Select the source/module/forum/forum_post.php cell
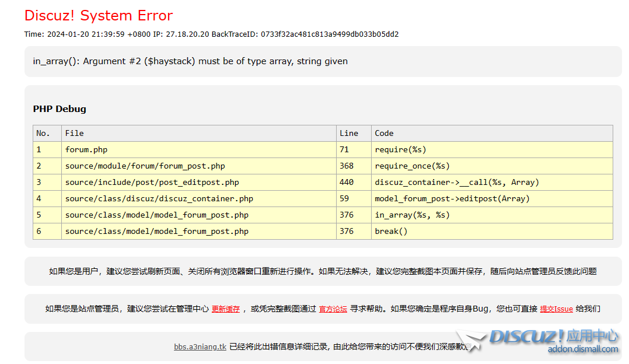Image resolution: width=629 pixels, height=364 pixels. tap(198, 166)
